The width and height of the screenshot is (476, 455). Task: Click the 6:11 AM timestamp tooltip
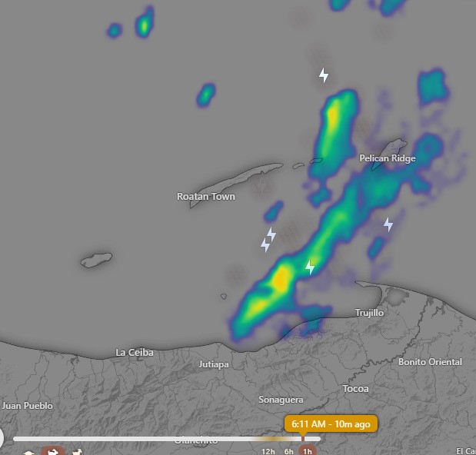click(331, 424)
